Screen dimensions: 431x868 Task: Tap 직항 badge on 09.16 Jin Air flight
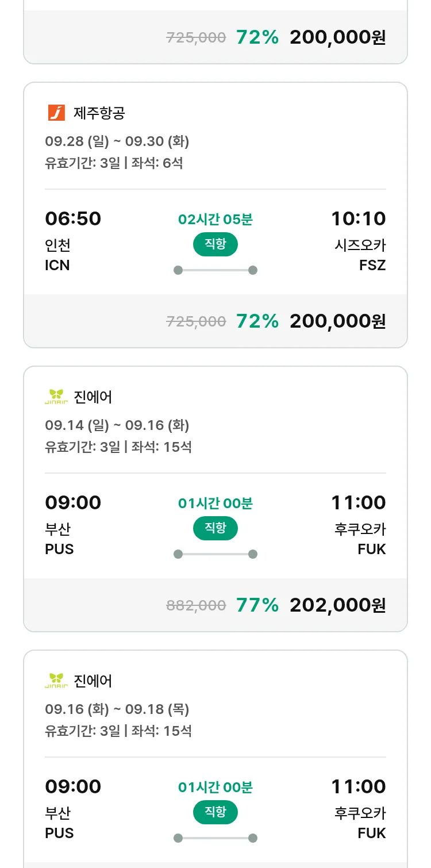point(215,812)
